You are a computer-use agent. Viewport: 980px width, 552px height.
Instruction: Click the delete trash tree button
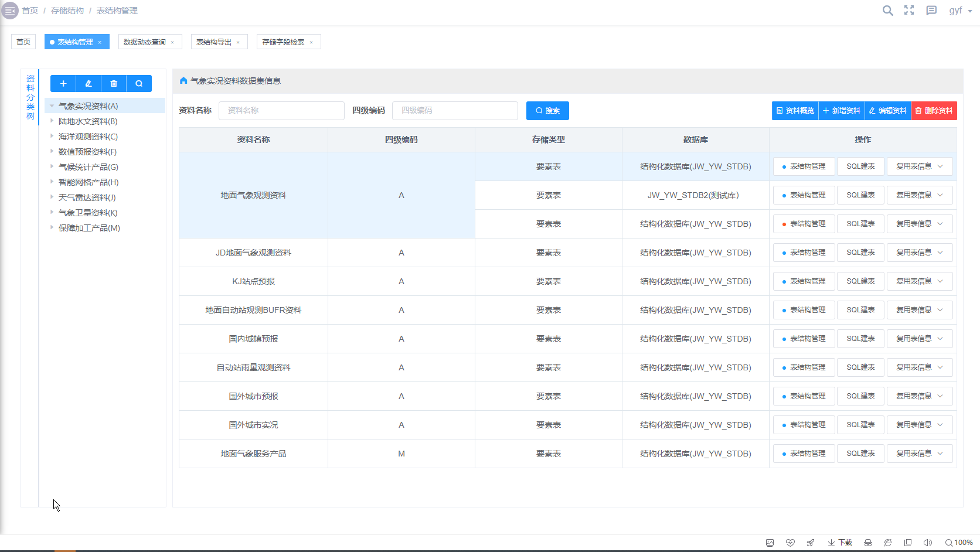pyautogui.click(x=114, y=84)
